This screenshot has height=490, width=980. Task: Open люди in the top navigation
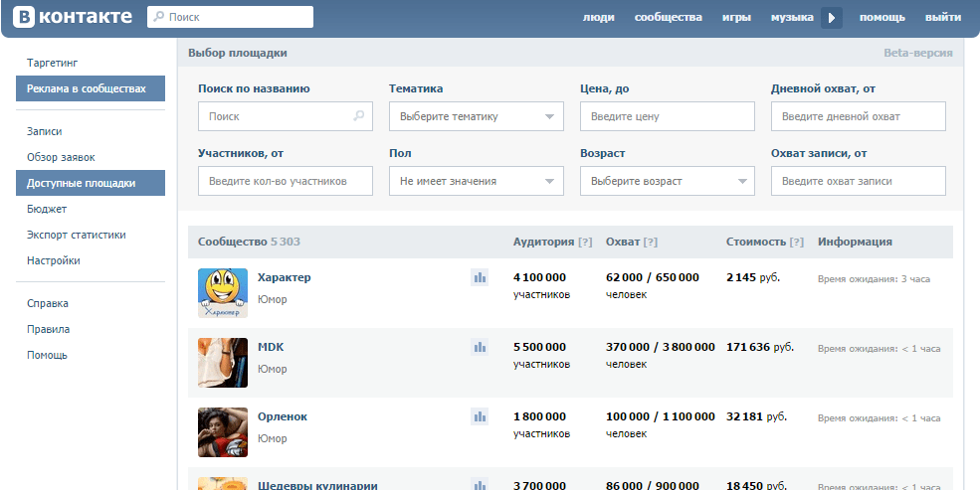coord(599,18)
